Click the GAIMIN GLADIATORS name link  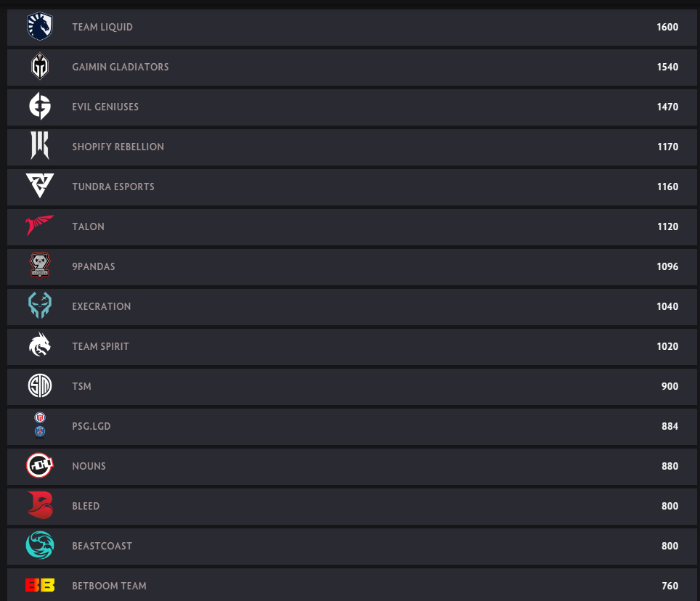[121, 67]
